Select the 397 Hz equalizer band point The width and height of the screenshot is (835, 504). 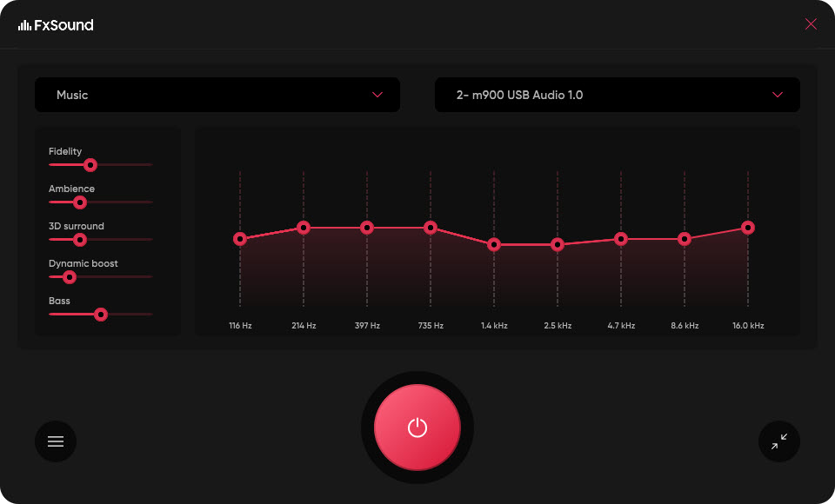[x=367, y=228]
